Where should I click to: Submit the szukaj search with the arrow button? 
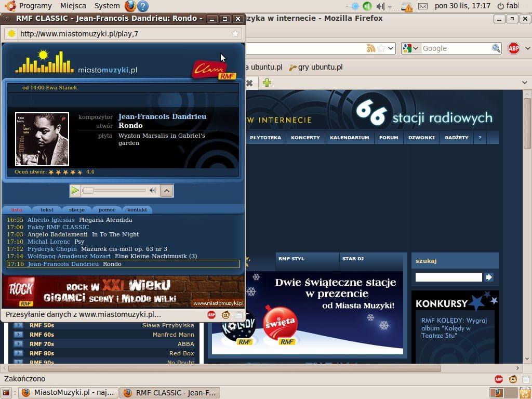pos(489,277)
